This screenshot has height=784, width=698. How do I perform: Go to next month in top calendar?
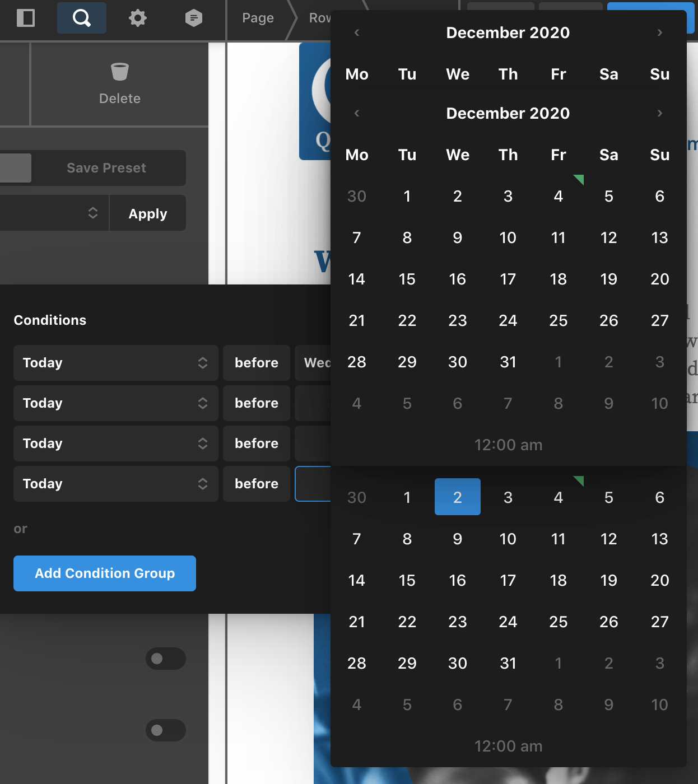click(x=659, y=32)
